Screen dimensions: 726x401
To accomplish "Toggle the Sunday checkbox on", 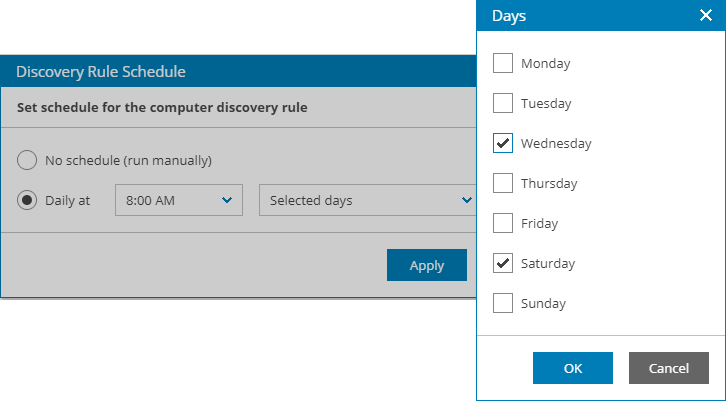I will tap(503, 303).
